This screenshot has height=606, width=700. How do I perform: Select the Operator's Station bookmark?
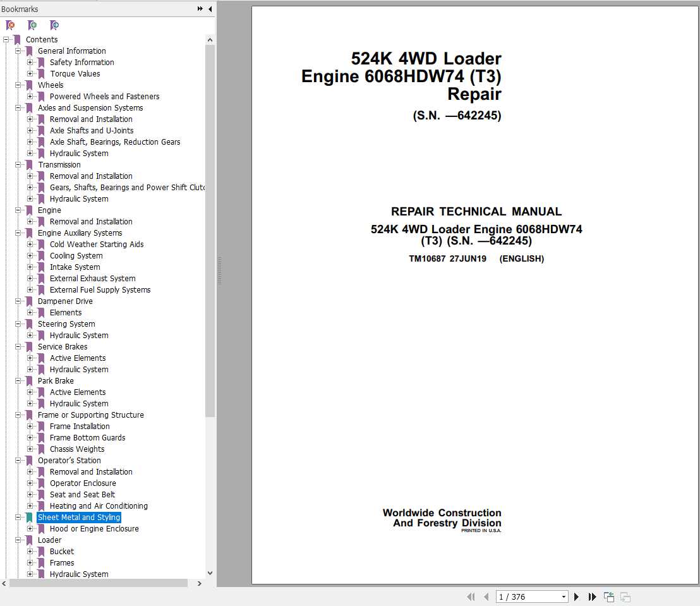coord(69,461)
